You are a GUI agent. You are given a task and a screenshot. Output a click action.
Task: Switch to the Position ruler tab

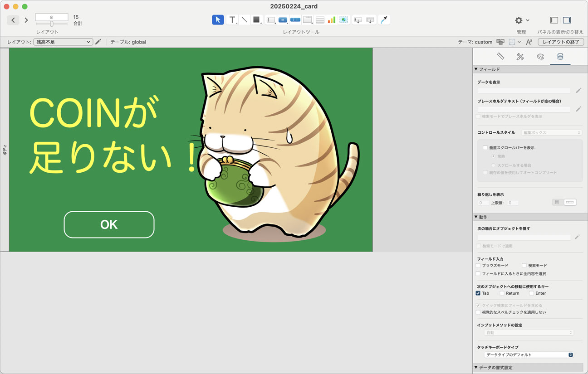tap(500, 56)
